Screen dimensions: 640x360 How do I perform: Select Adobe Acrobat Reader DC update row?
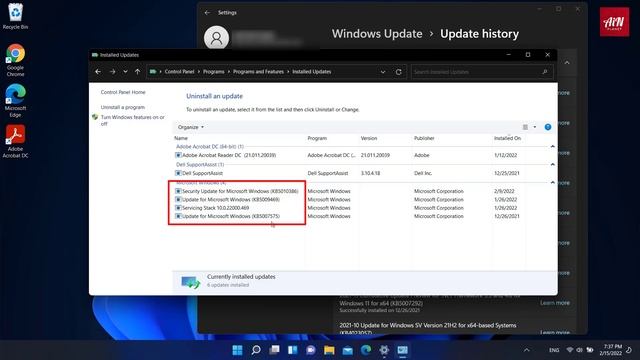coord(349,156)
